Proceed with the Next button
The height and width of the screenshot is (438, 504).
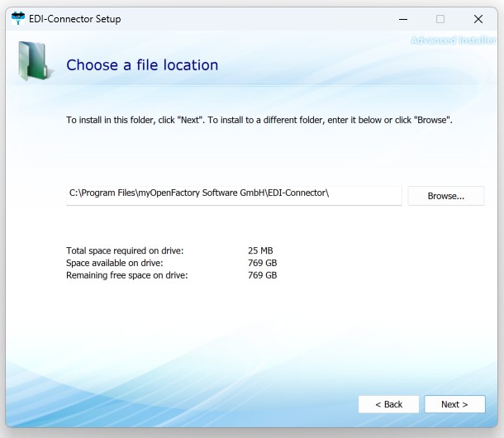point(454,404)
